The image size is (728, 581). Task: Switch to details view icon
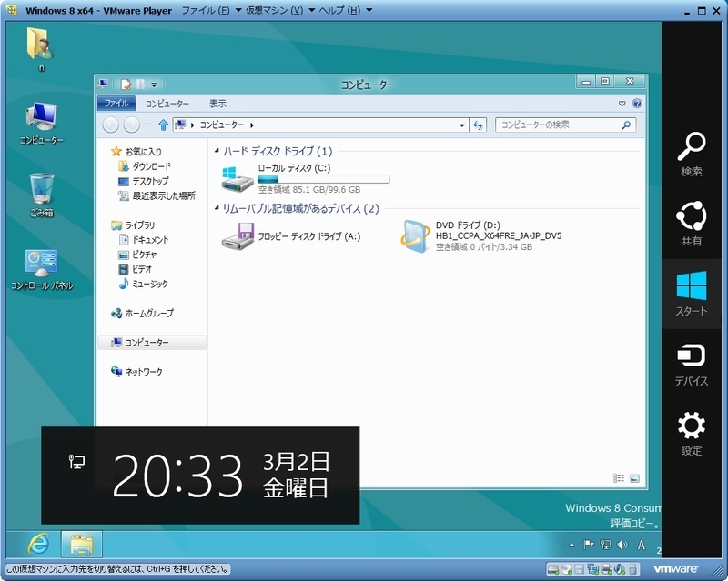619,478
